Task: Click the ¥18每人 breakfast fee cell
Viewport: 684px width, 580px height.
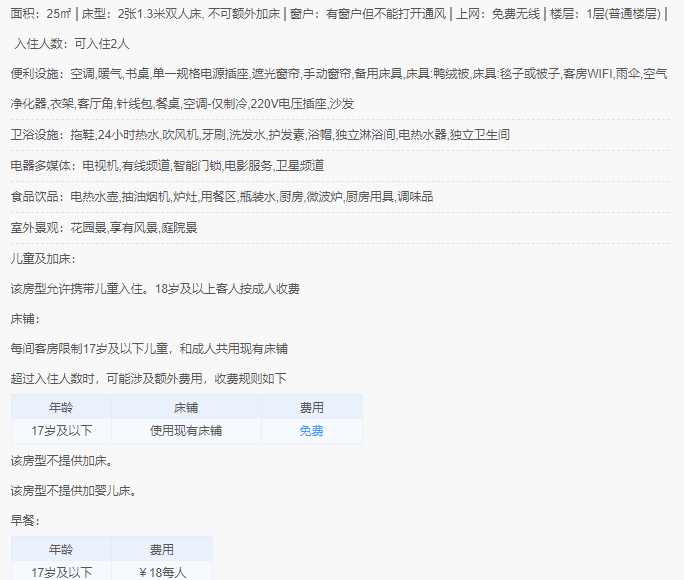Action: coord(162,572)
